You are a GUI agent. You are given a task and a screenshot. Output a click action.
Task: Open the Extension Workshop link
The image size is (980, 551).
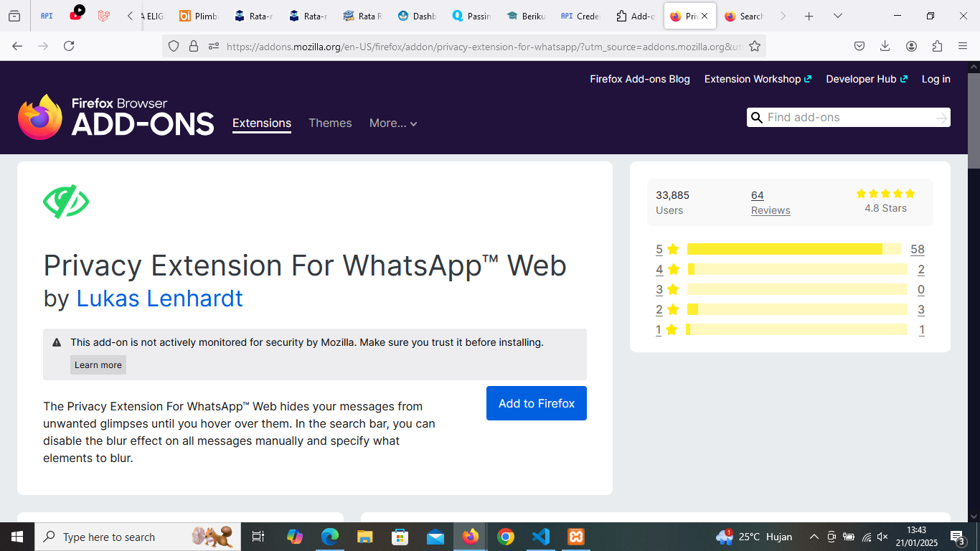pyautogui.click(x=758, y=79)
